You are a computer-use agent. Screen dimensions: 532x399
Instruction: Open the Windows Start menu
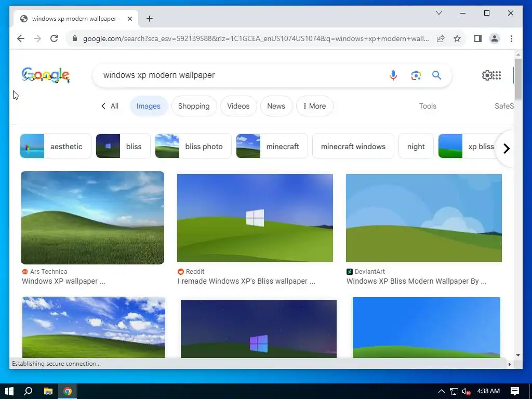point(9,391)
